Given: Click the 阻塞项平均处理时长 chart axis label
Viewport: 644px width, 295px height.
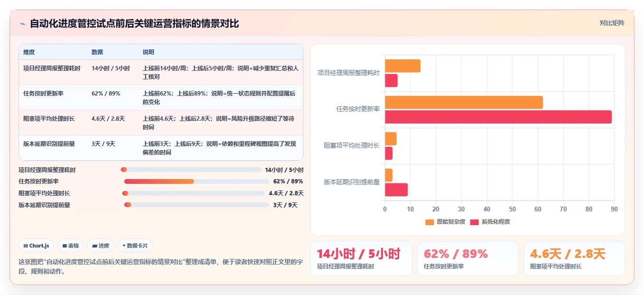Looking at the screenshot, I should [352, 145].
